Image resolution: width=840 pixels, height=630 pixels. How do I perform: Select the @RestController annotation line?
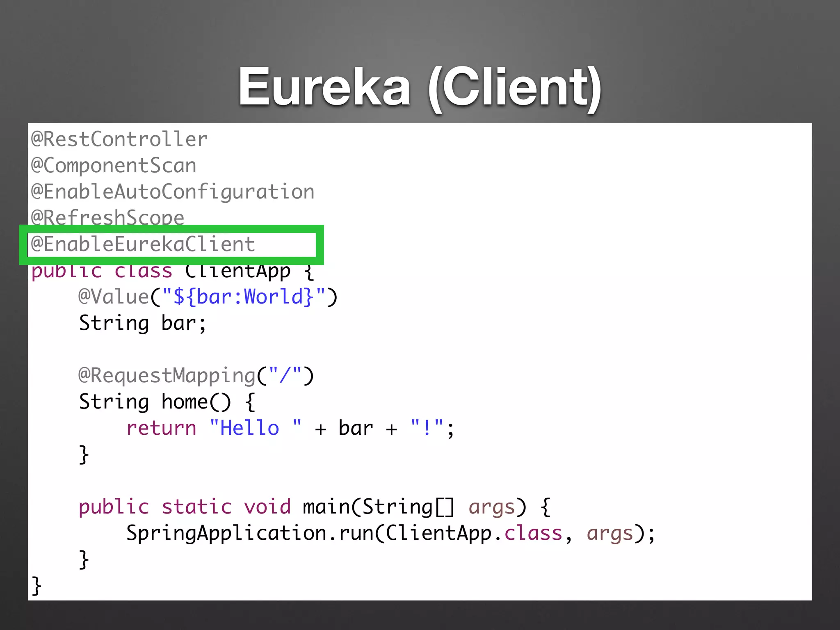120,139
